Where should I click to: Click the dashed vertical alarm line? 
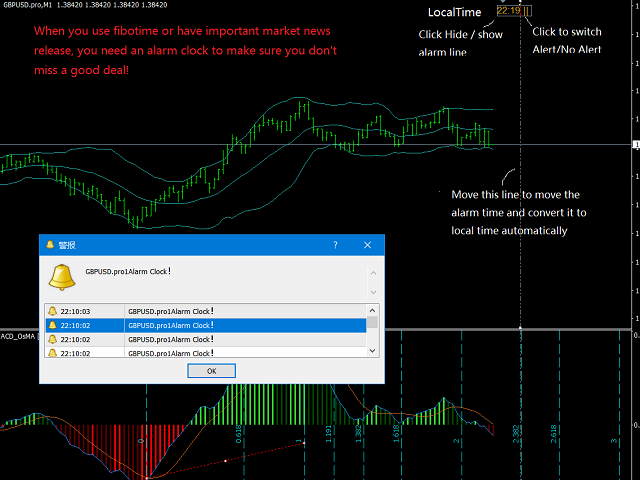point(520,163)
